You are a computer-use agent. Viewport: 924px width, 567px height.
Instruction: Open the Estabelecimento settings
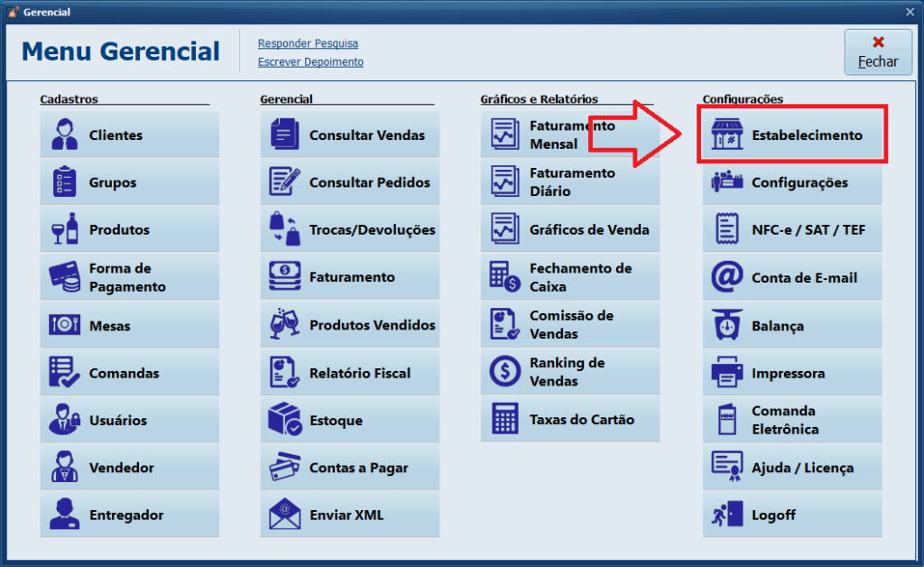792,134
